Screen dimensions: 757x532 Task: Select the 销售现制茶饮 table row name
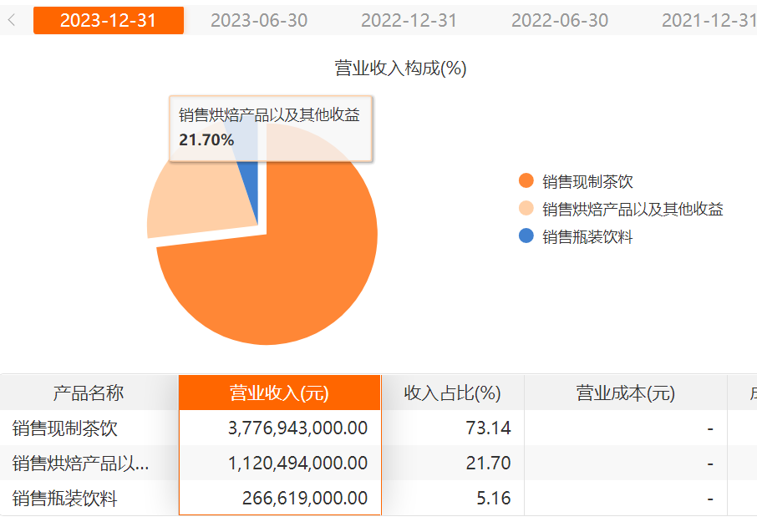65,428
